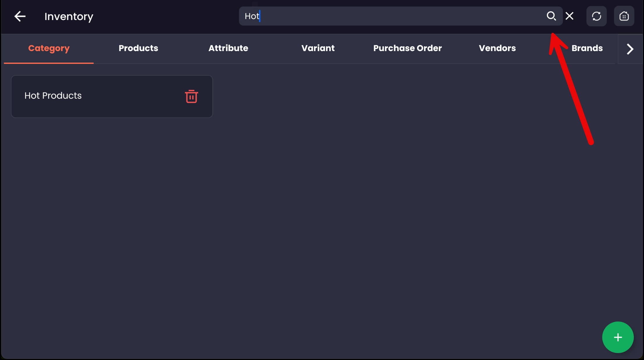Open the shopping bag icon button
644x360 pixels.
coord(624,16)
